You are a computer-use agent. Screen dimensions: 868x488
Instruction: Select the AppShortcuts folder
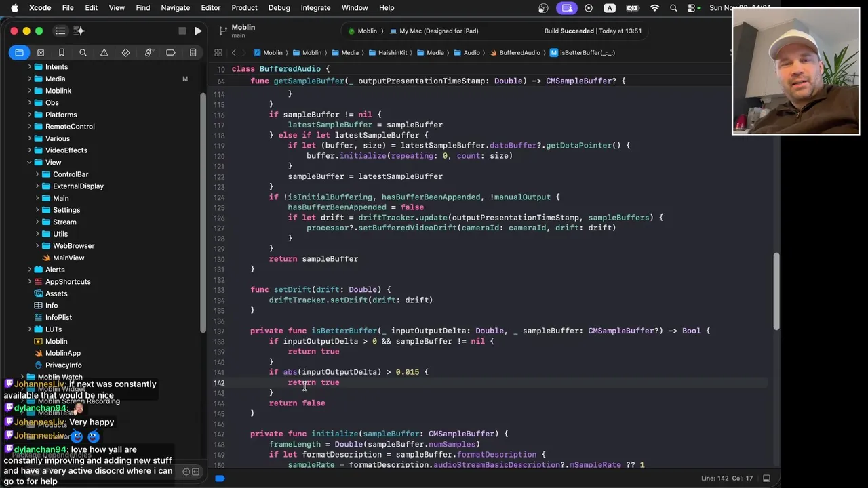point(68,282)
